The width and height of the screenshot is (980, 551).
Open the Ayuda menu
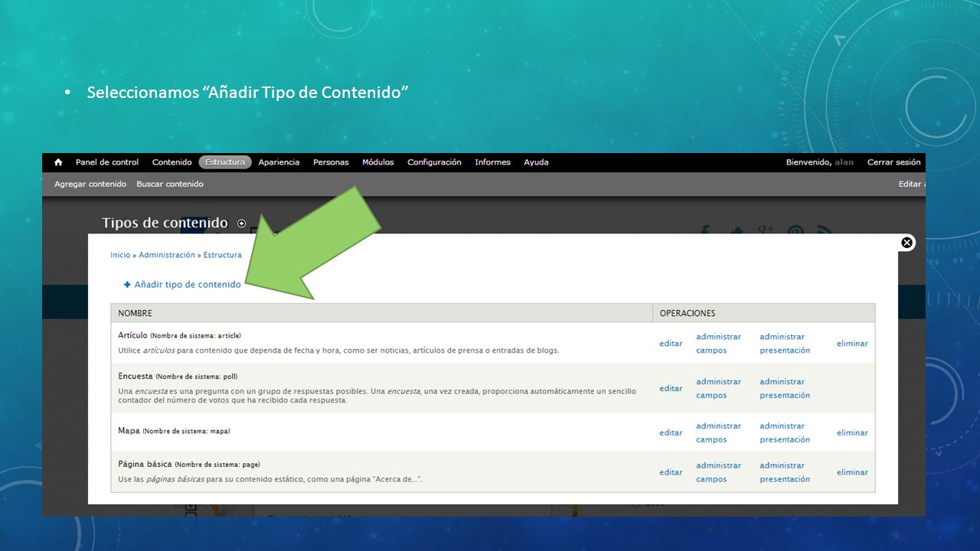536,162
